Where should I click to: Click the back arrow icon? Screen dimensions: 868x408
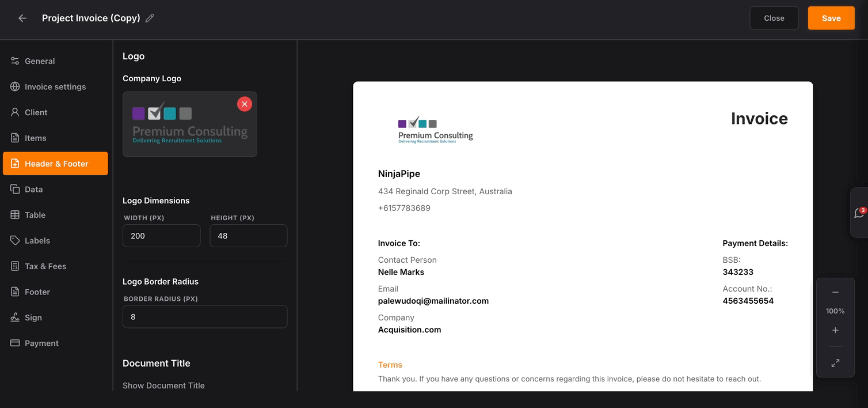click(x=22, y=18)
